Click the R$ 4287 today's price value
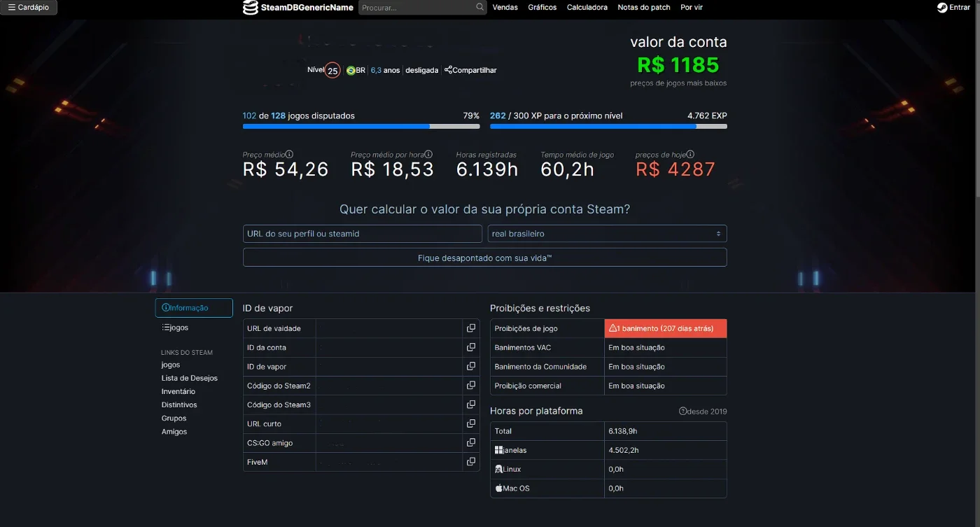The width and height of the screenshot is (980, 527). tap(675, 169)
